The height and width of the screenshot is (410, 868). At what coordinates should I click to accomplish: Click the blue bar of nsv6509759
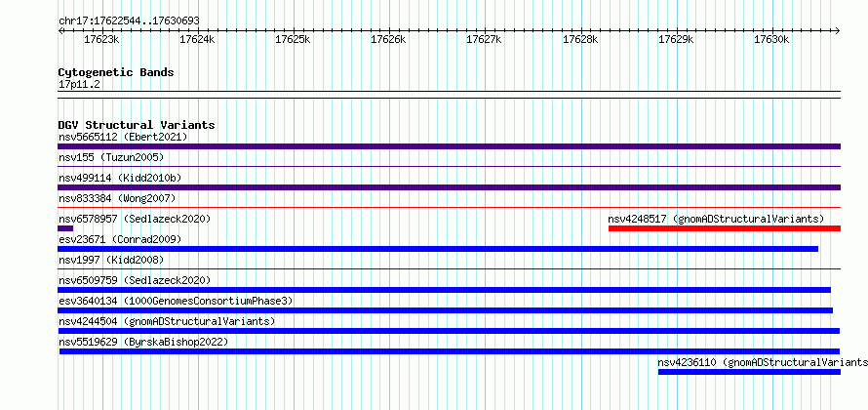point(444,290)
